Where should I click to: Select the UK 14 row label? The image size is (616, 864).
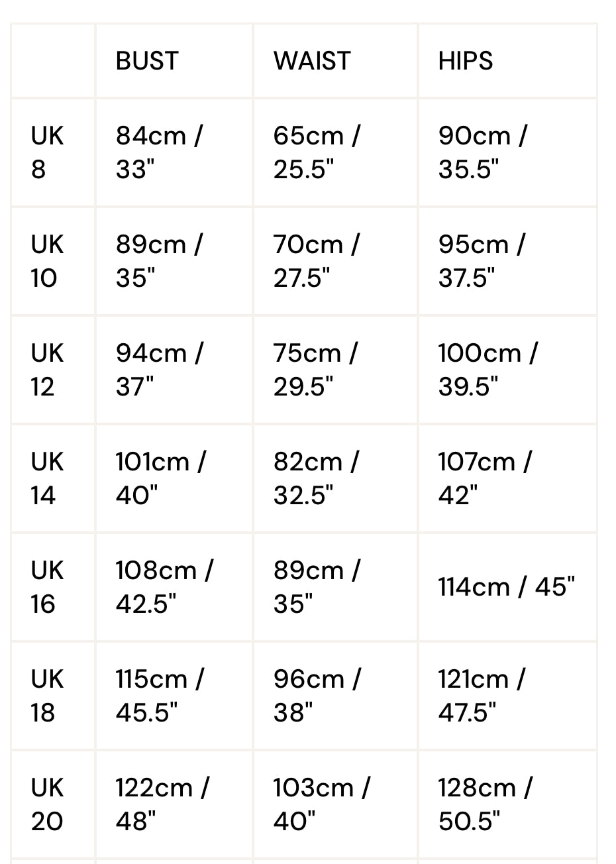point(47,478)
